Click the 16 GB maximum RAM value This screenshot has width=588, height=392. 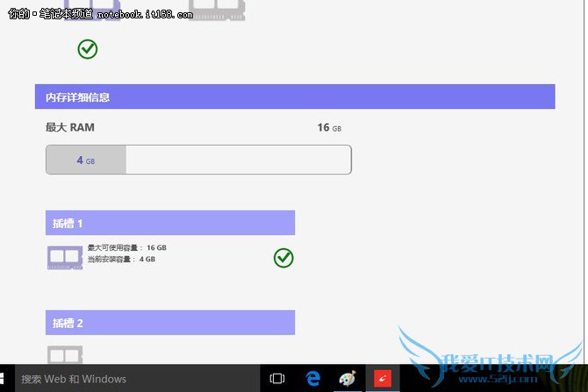329,128
